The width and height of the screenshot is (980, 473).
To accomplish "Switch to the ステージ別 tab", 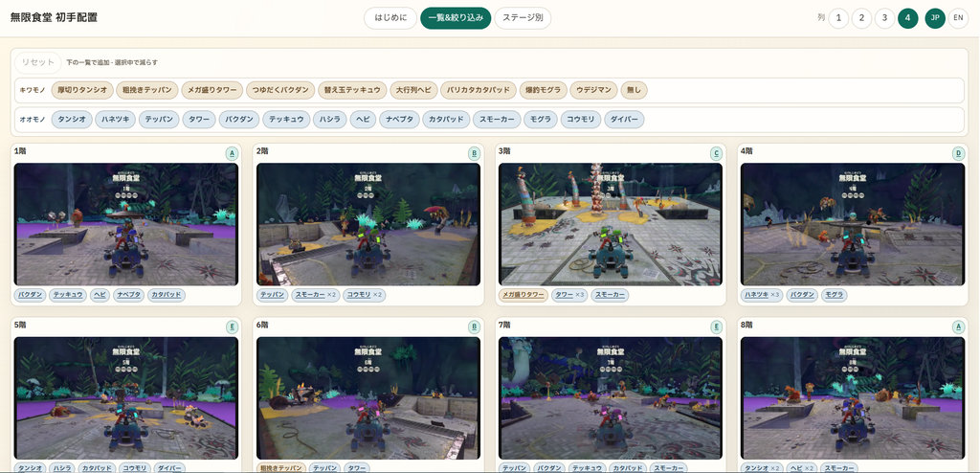I will tap(523, 18).
